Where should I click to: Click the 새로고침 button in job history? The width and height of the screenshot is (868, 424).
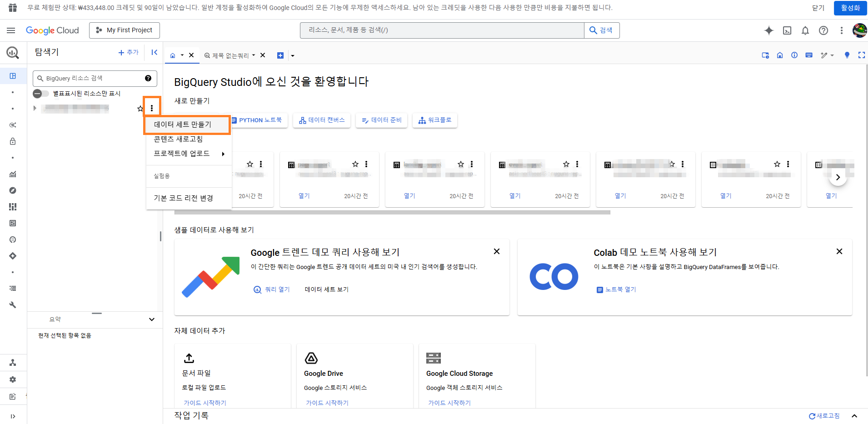tap(824, 416)
